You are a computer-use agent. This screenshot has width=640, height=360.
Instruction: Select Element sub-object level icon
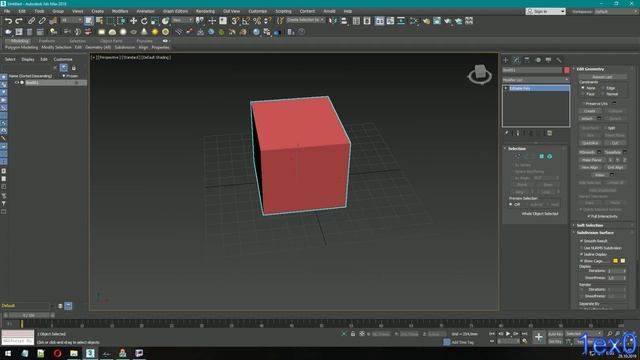pyautogui.click(x=549, y=156)
